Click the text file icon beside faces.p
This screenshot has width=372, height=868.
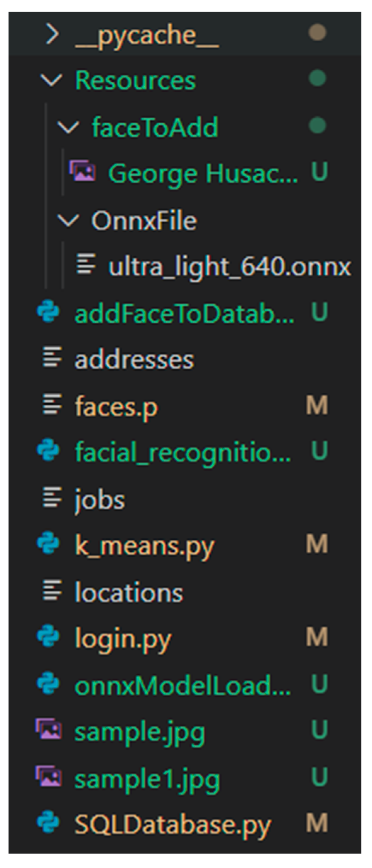click(x=52, y=405)
